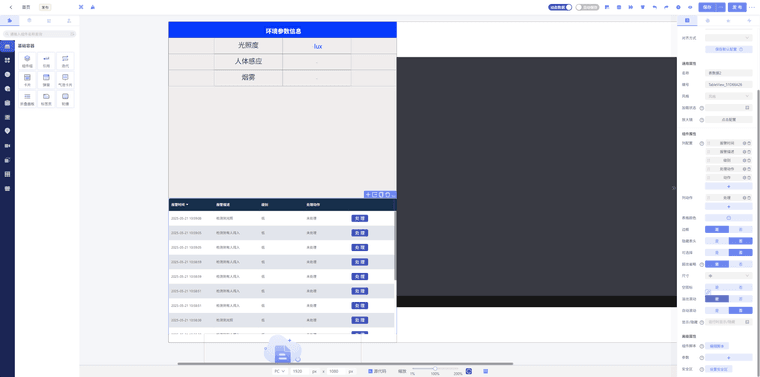Image resolution: width=760 pixels, height=377 pixels.
Task: Open the 尺寸 size dropdown
Action: [728, 275]
